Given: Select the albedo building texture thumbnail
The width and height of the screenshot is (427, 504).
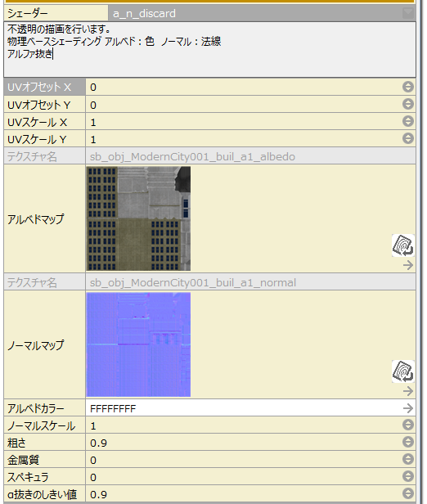Looking at the screenshot, I should tap(138, 218).
